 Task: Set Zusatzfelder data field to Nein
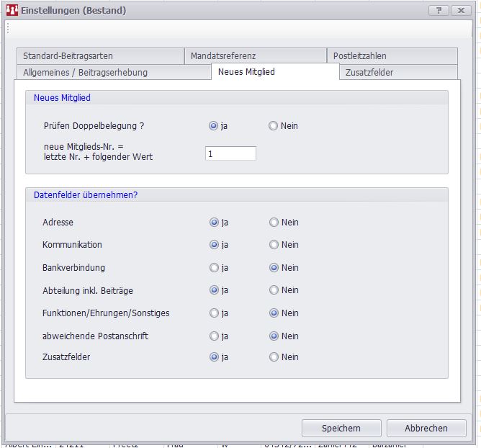pyautogui.click(x=274, y=357)
